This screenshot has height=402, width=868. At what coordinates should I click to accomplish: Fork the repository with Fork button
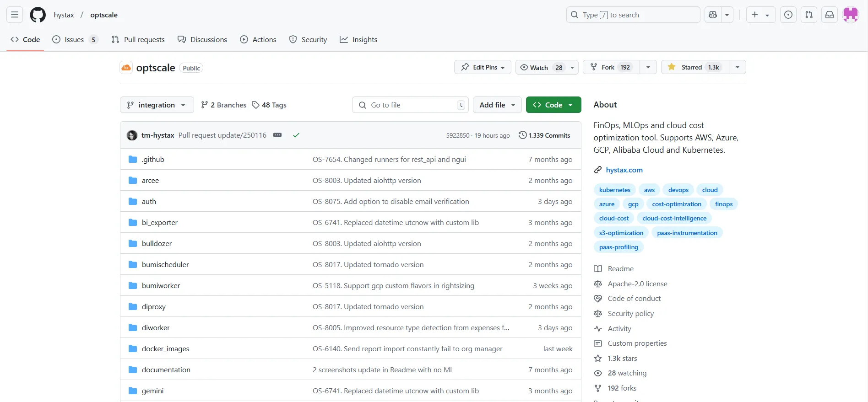coord(611,67)
